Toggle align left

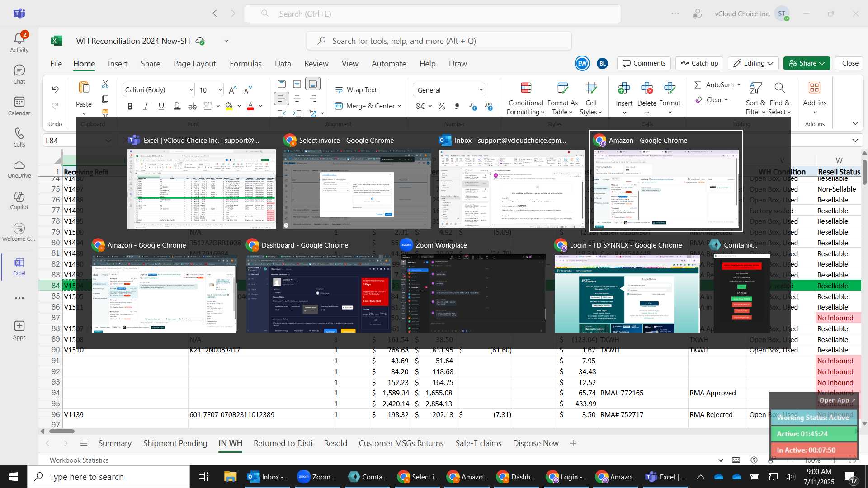[281, 99]
